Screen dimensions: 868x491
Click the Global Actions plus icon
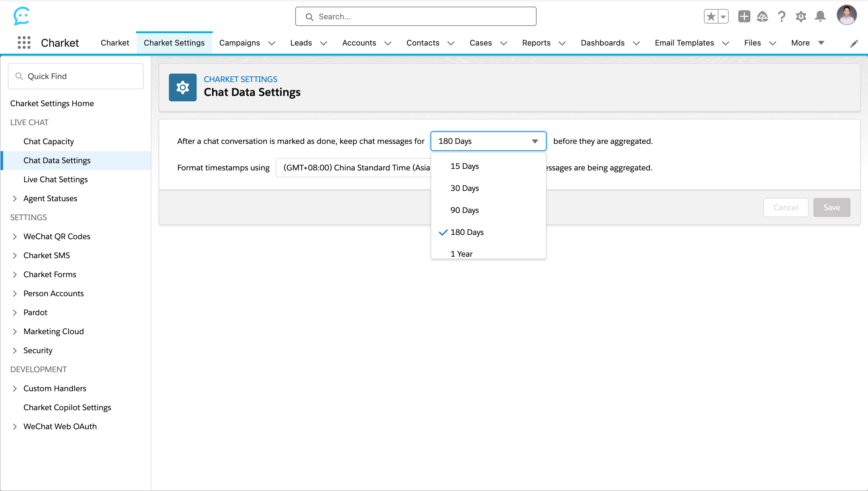(744, 16)
